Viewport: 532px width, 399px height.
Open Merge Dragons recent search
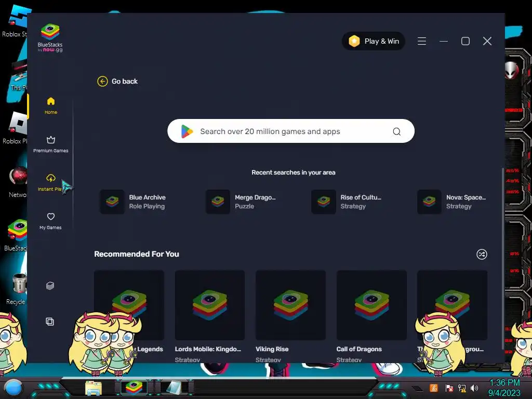pyautogui.click(x=241, y=202)
